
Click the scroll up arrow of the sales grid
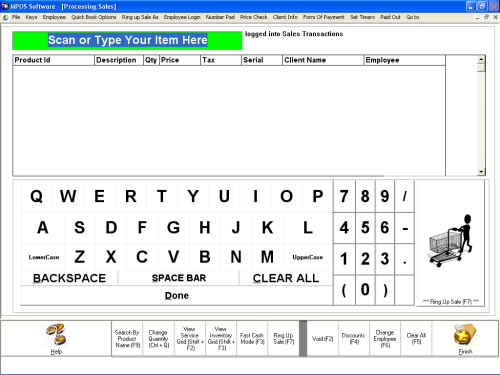pyautogui.click(x=481, y=60)
